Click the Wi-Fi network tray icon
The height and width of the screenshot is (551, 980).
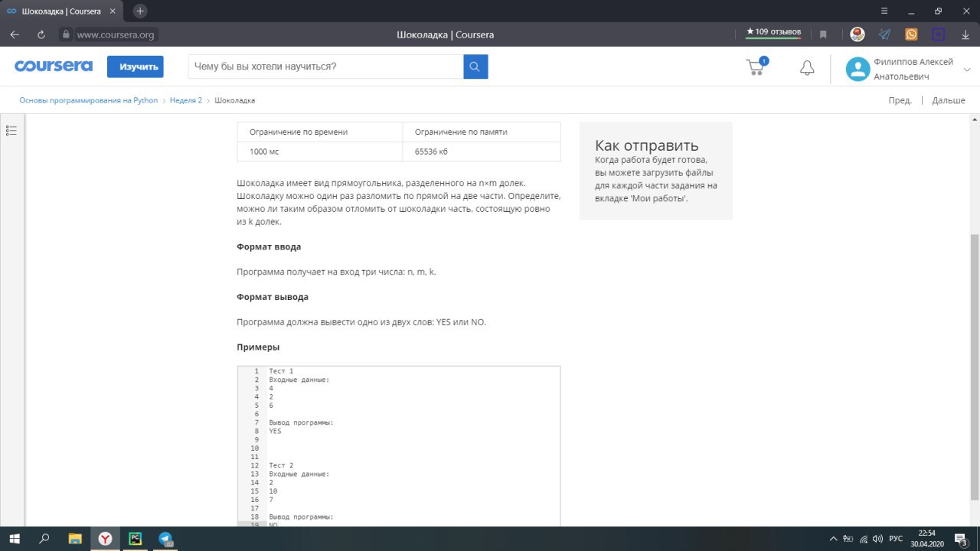pyautogui.click(x=863, y=539)
